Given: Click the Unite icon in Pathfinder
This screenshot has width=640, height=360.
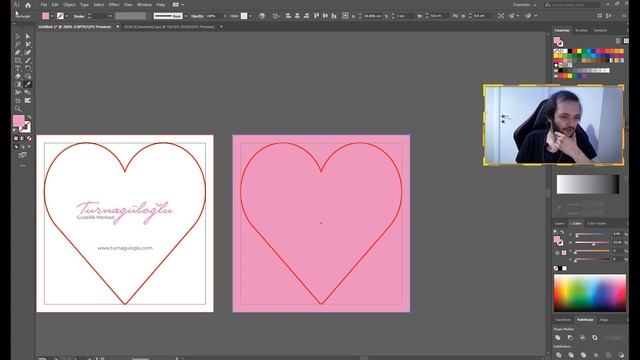Looking at the screenshot, I should [x=558, y=338].
